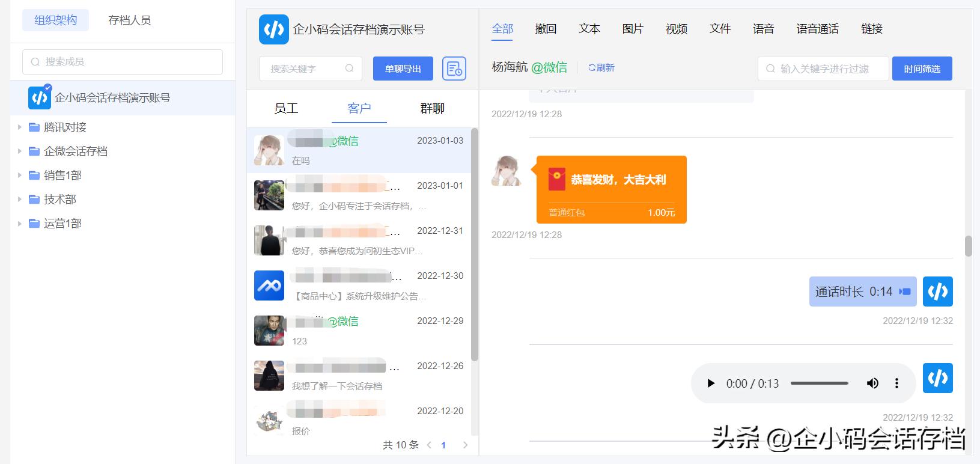Screen dimensions: 980x464
Task: Click the video call icon in 通话时长 bubble
Action: 904,292
